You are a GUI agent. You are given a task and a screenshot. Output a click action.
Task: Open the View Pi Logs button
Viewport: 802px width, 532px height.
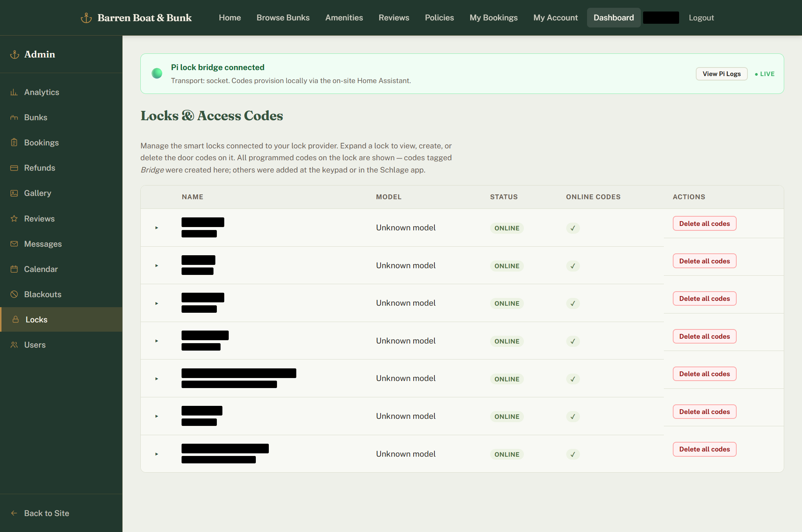click(721, 74)
